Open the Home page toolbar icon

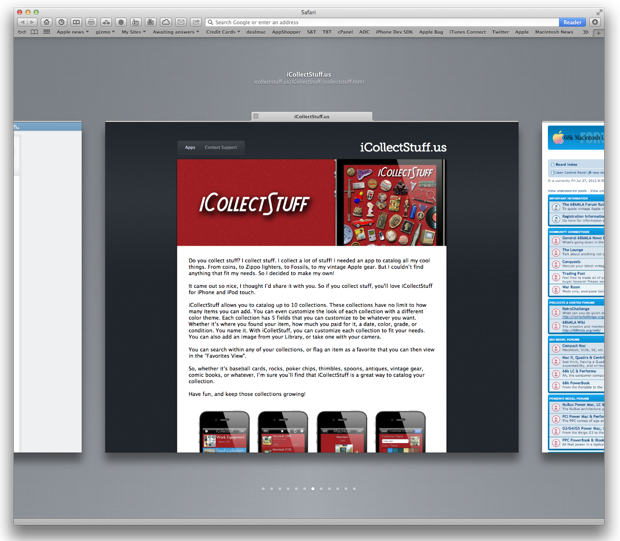coord(47,22)
